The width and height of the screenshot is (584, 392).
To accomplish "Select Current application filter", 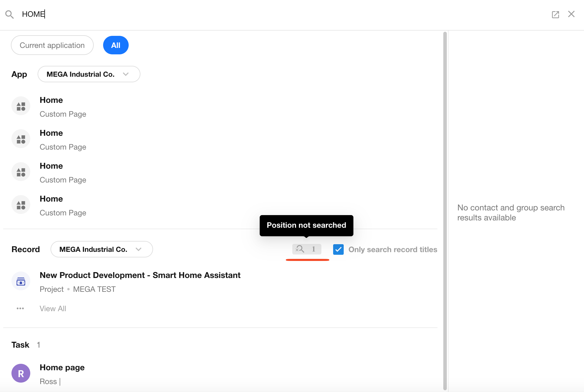I will pyautogui.click(x=52, y=45).
